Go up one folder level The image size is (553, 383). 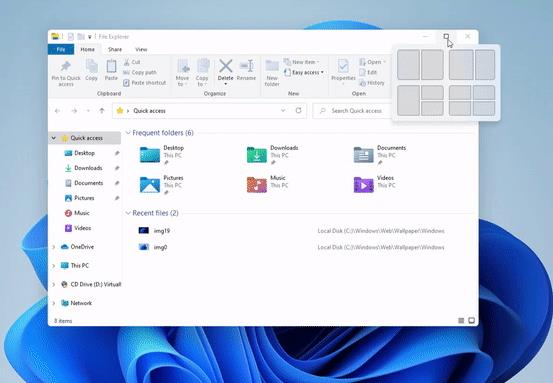click(x=102, y=111)
